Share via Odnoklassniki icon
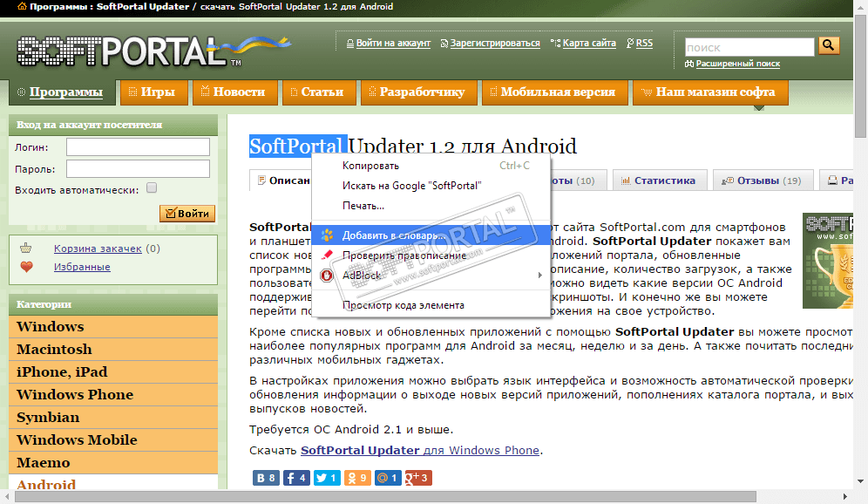868x504 pixels. 357,478
